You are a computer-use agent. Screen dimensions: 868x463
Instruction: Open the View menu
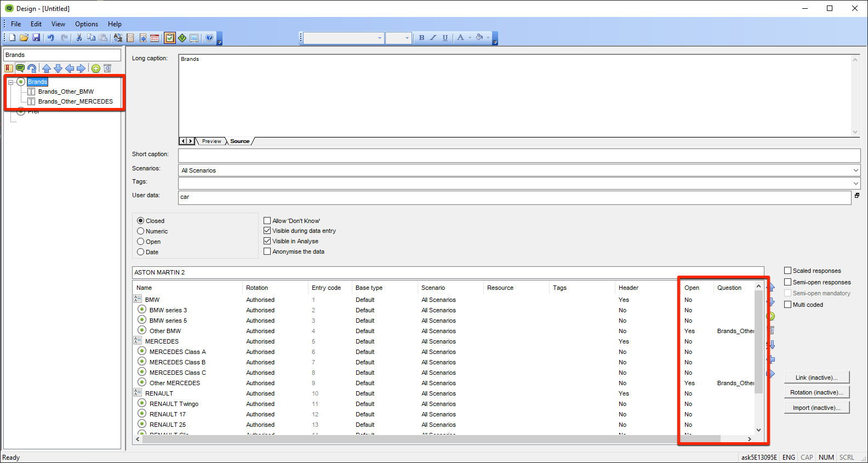(x=58, y=24)
